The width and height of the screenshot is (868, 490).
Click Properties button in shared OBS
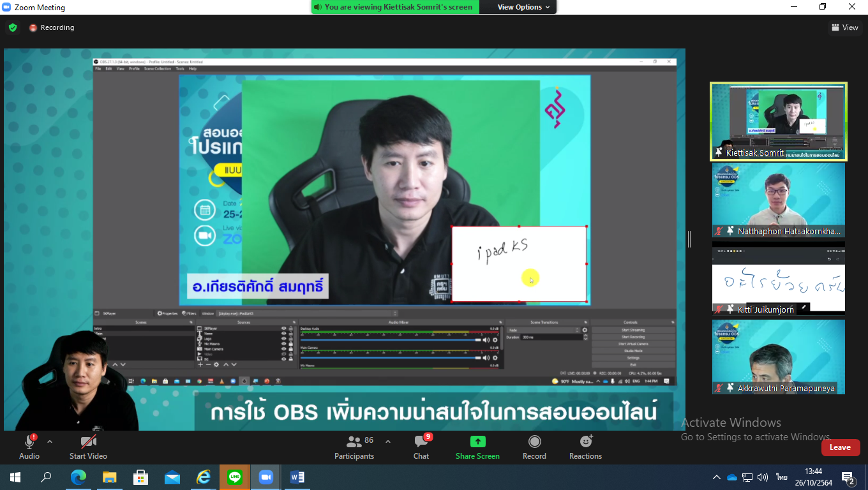pos(168,313)
